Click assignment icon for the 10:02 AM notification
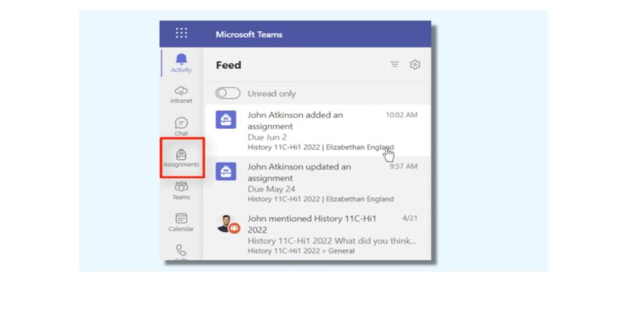 coord(226,120)
